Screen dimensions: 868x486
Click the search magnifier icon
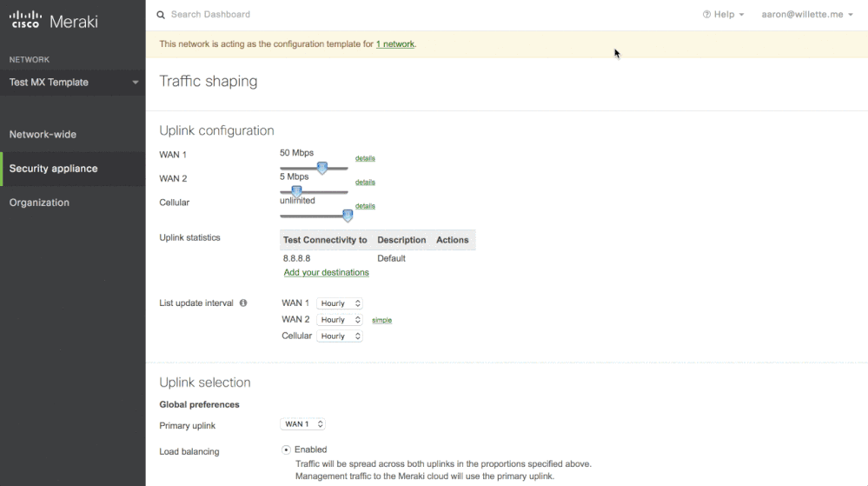click(x=161, y=15)
